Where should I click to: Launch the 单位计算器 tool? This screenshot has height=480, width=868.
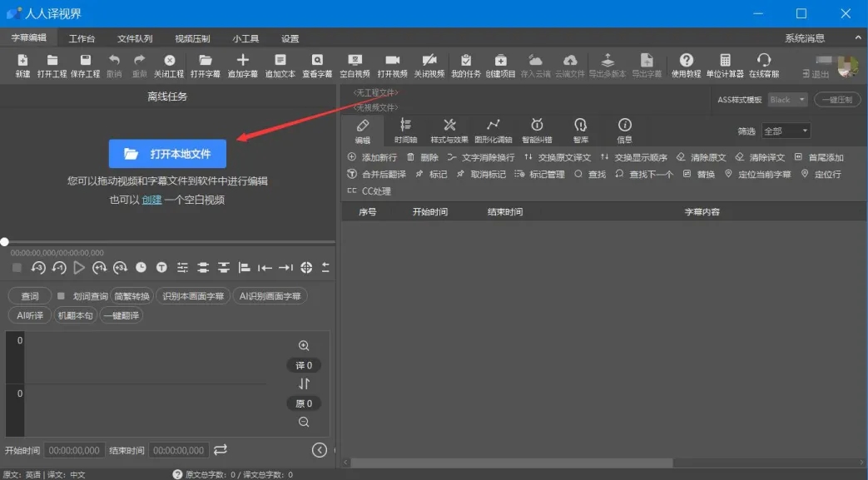[x=727, y=66]
